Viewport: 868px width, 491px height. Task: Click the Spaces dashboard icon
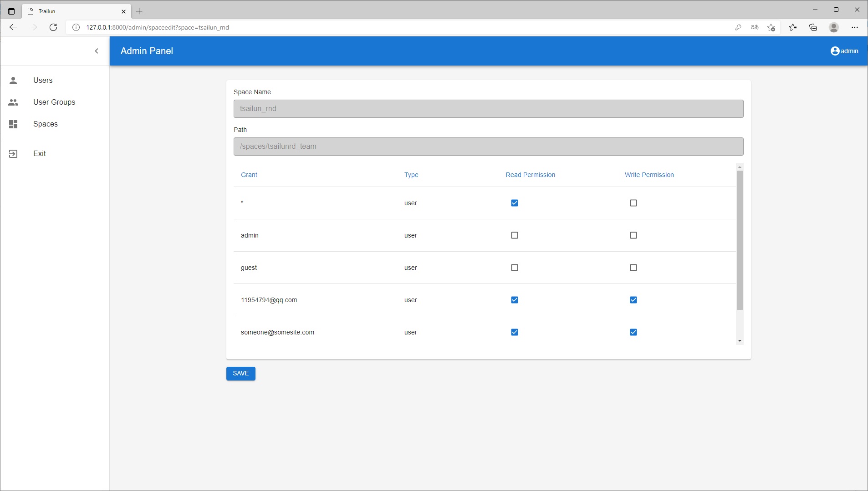(13, 124)
